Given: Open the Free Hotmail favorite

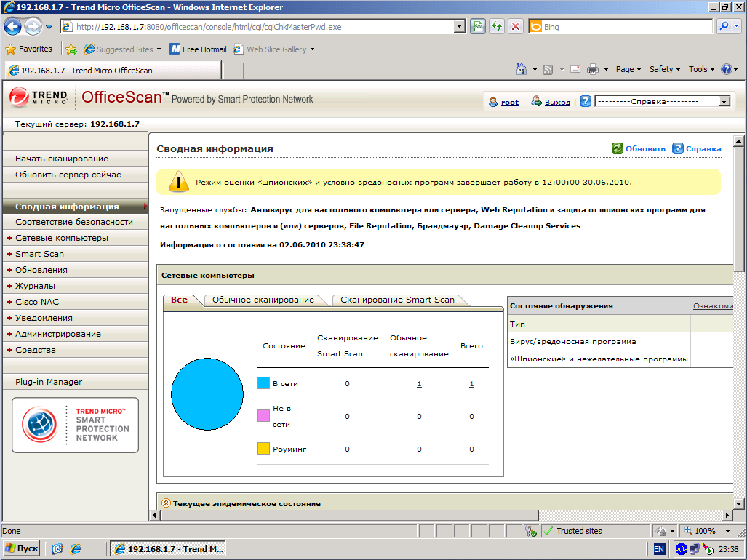Looking at the screenshot, I should 198,49.
